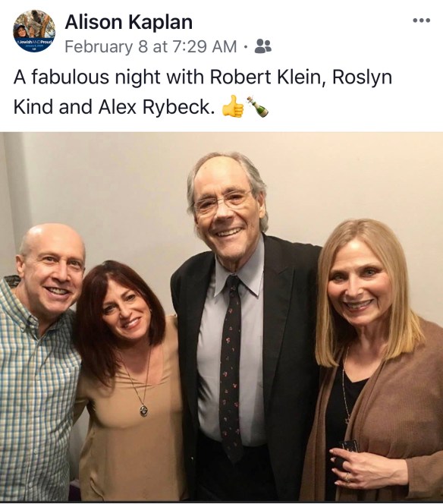This screenshot has width=443, height=504.
Task: Click the champagne bottle emoji
Action: pyautogui.click(x=258, y=107)
